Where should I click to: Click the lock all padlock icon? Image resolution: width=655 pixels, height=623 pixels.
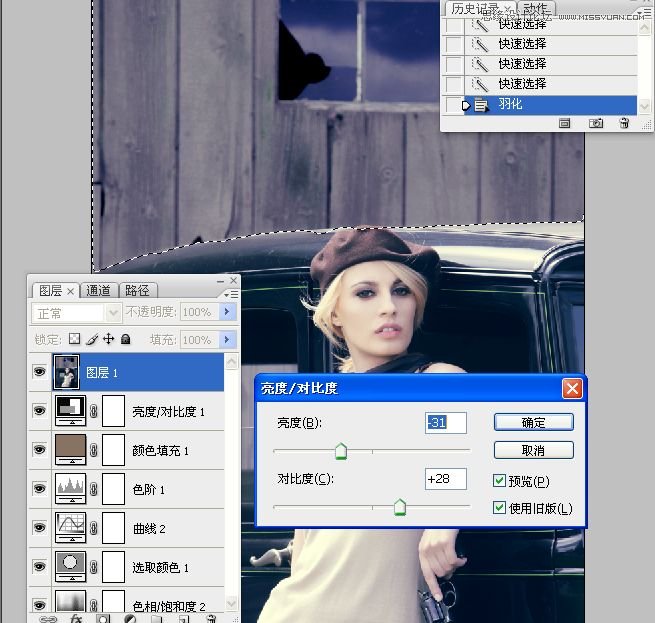click(125, 339)
